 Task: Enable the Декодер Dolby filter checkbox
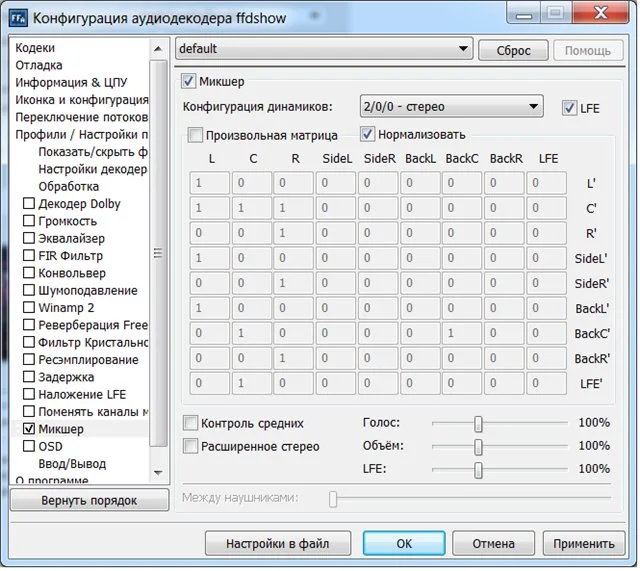coord(29,203)
